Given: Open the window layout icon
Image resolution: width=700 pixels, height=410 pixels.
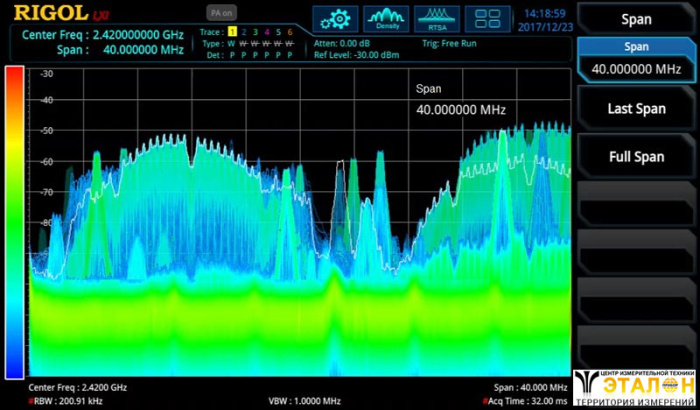Looking at the screenshot, I should pyautogui.click(x=488, y=17).
